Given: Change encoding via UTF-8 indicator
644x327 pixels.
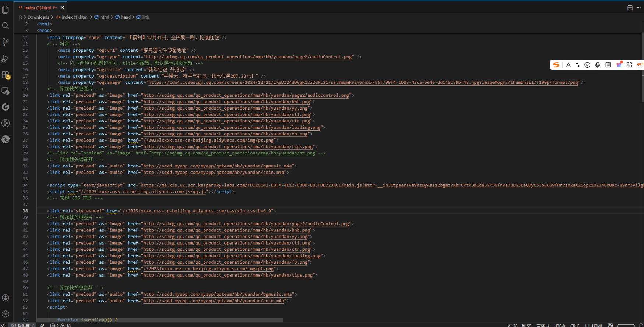Looking at the screenshot, I should pos(560,325).
